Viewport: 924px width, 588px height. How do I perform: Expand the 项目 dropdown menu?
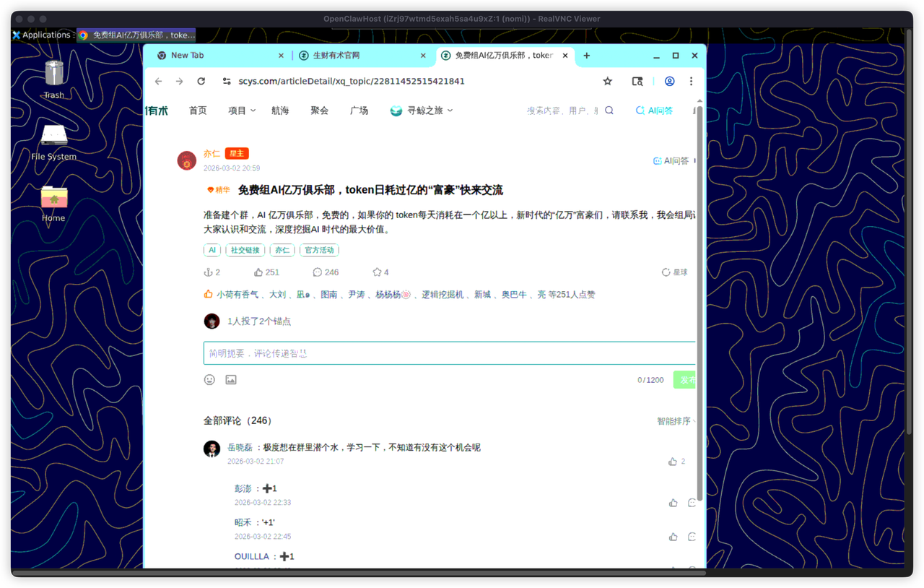(x=242, y=111)
